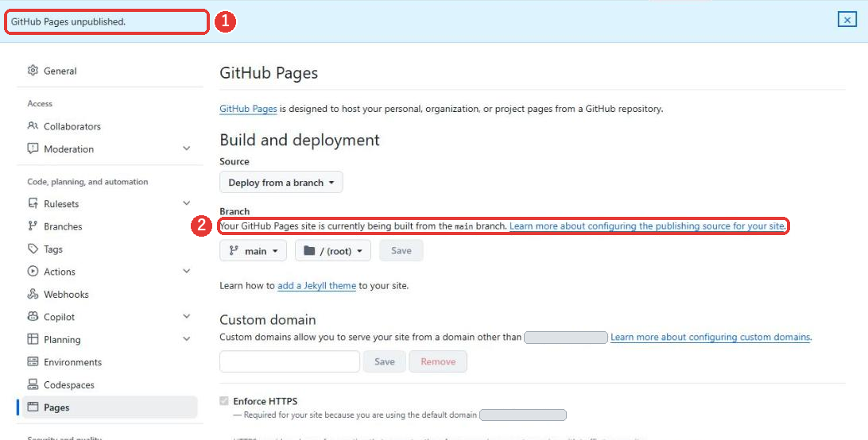Click the 'Build and deployment' heading
The image size is (868, 440).
click(300, 140)
